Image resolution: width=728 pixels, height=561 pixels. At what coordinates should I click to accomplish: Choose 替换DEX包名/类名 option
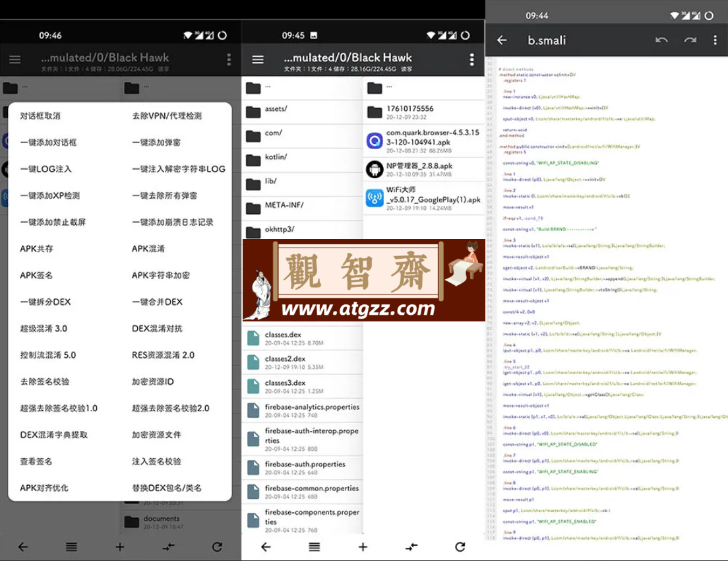tap(167, 488)
